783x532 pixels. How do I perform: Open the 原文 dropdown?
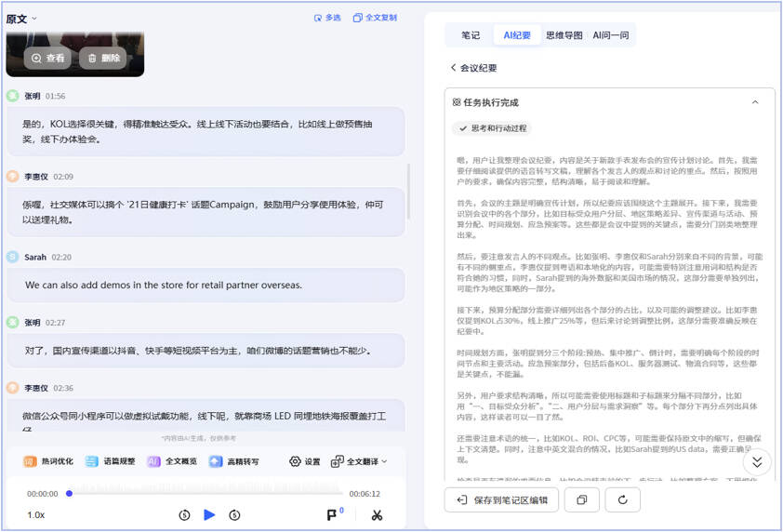click(x=22, y=19)
